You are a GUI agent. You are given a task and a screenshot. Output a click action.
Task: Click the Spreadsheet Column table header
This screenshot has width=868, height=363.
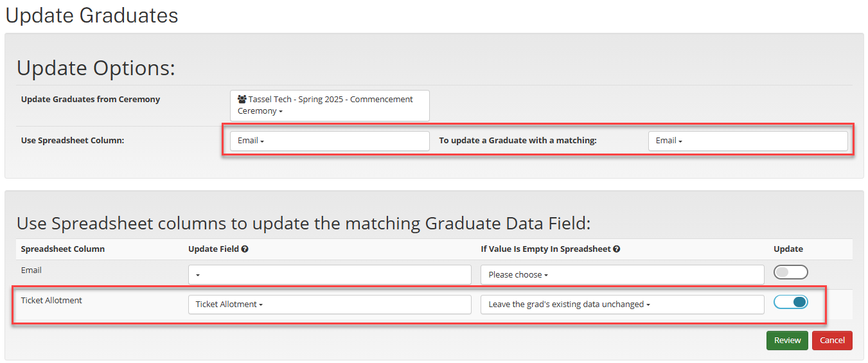click(63, 249)
